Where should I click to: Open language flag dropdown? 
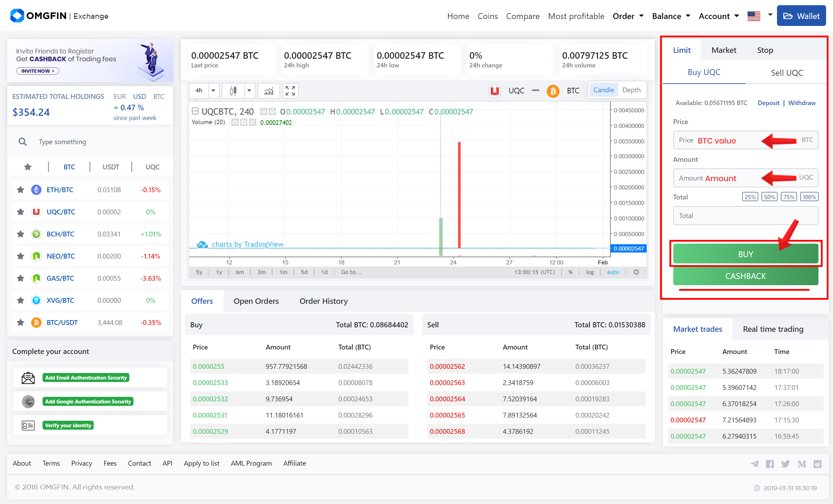pos(770,16)
